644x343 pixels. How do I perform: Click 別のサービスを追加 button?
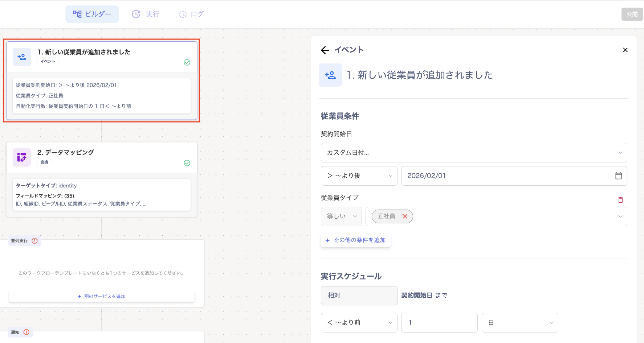coord(102,296)
